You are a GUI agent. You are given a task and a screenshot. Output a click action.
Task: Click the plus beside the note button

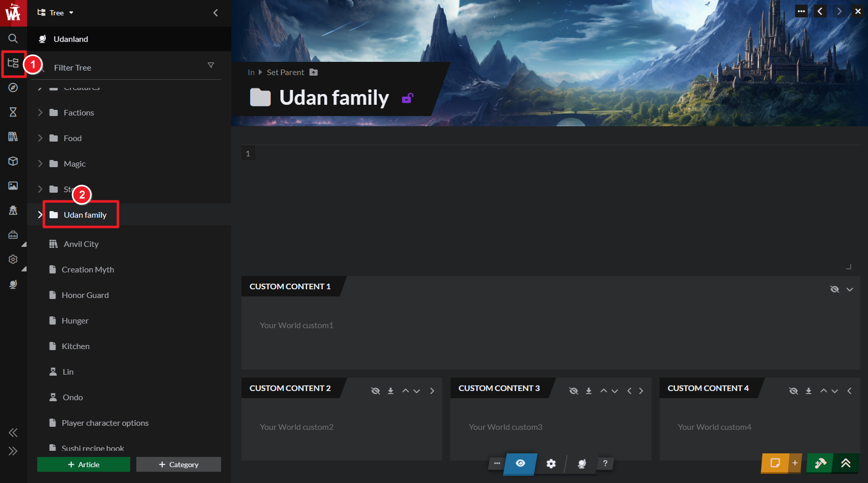pyautogui.click(x=795, y=463)
